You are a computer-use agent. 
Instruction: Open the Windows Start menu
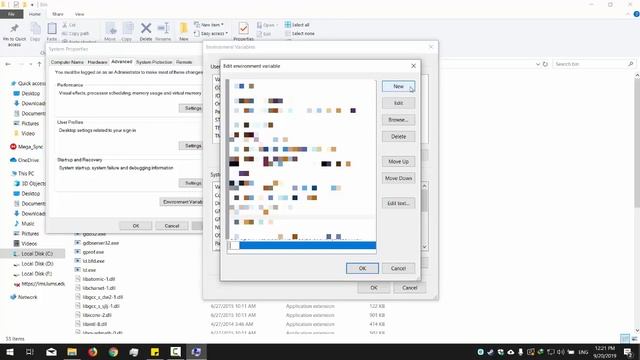[10, 352]
